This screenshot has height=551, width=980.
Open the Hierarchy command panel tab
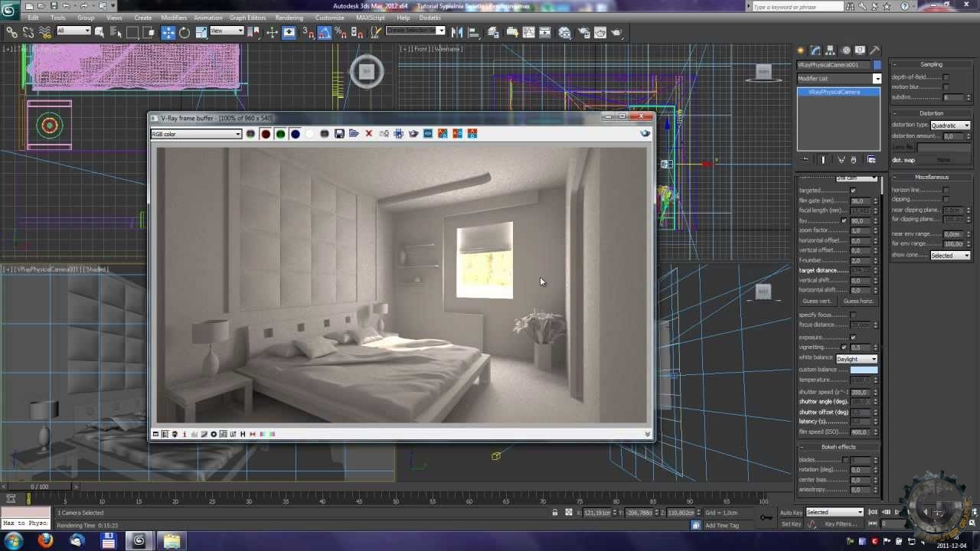click(x=831, y=51)
